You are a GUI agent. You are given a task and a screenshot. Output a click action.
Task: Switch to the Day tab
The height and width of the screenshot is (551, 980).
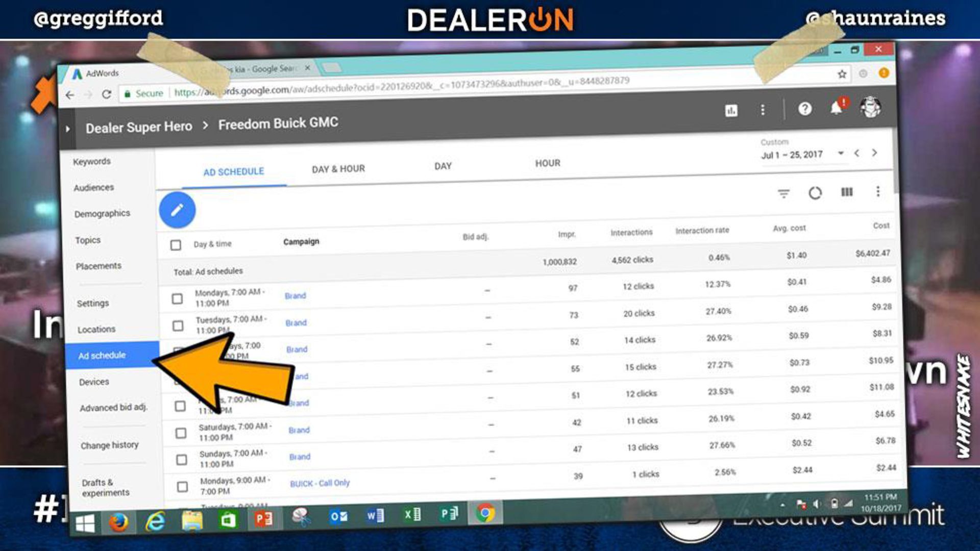(x=443, y=166)
